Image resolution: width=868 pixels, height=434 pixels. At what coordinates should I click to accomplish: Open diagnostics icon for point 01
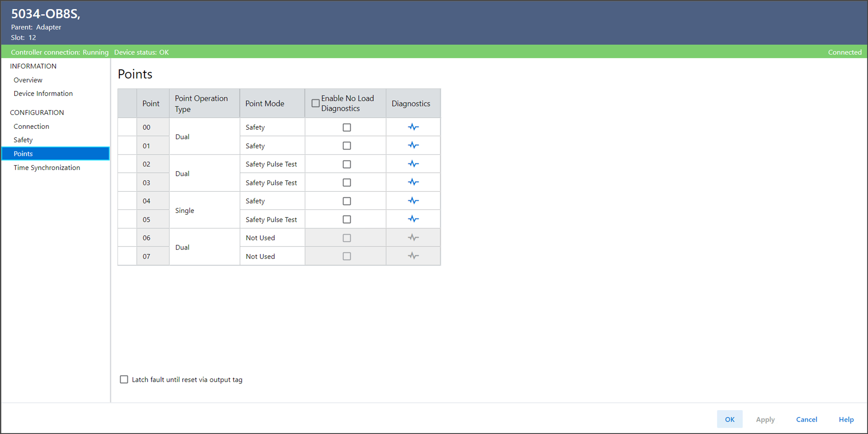click(413, 146)
